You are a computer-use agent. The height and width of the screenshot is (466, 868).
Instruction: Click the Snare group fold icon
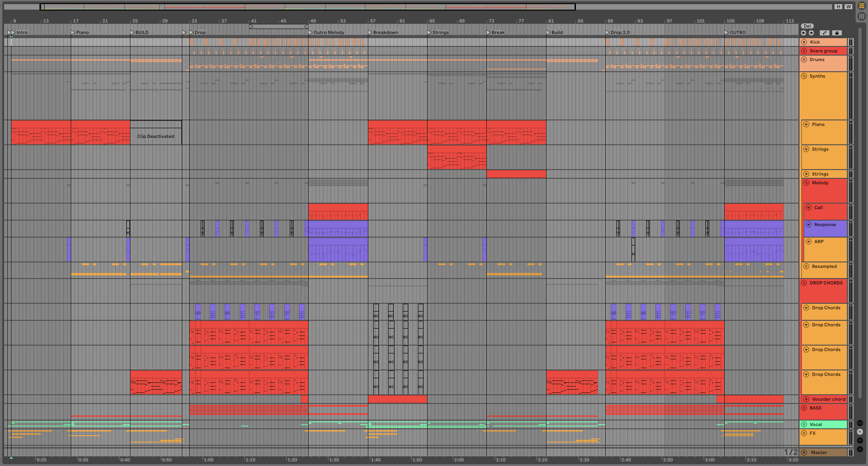click(804, 51)
